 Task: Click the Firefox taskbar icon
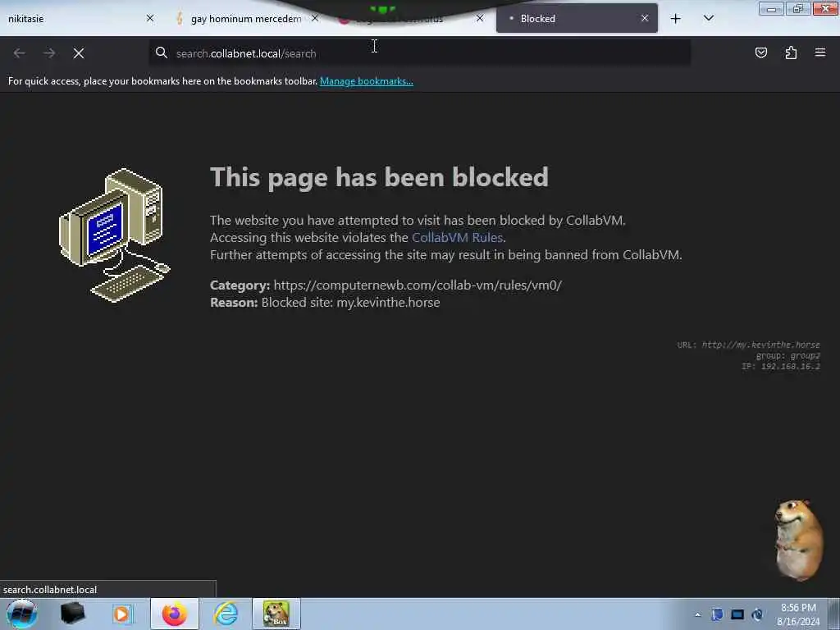click(x=175, y=614)
